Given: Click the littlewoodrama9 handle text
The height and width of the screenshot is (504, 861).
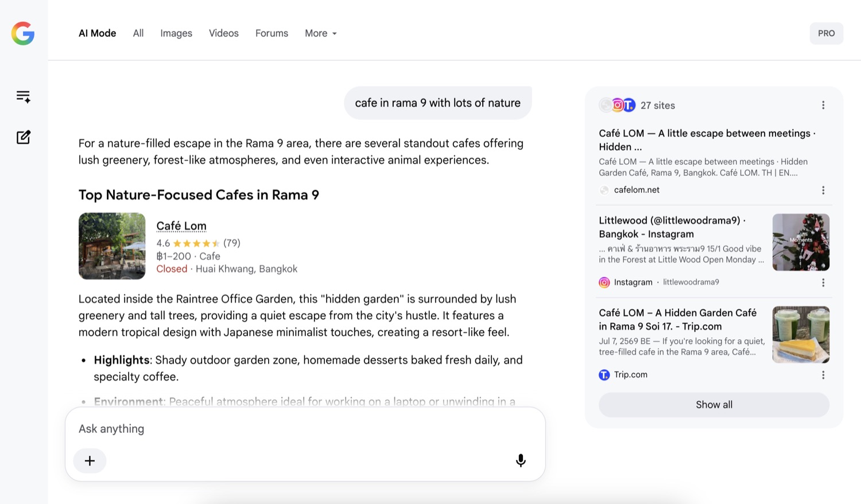Looking at the screenshot, I should (x=691, y=282).
